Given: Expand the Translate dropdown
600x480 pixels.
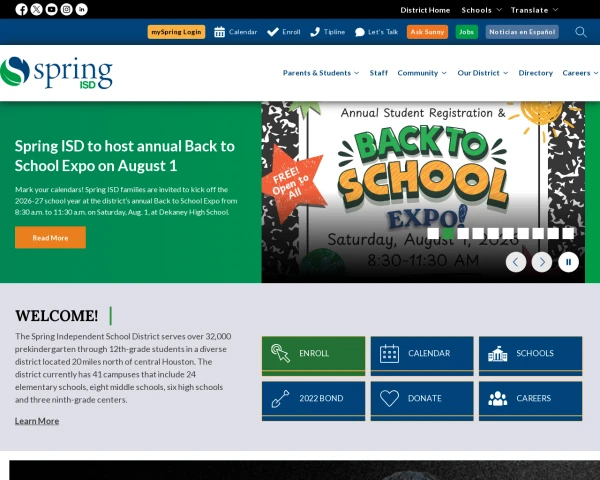Looking at the screenshot, I should [534, 10].
